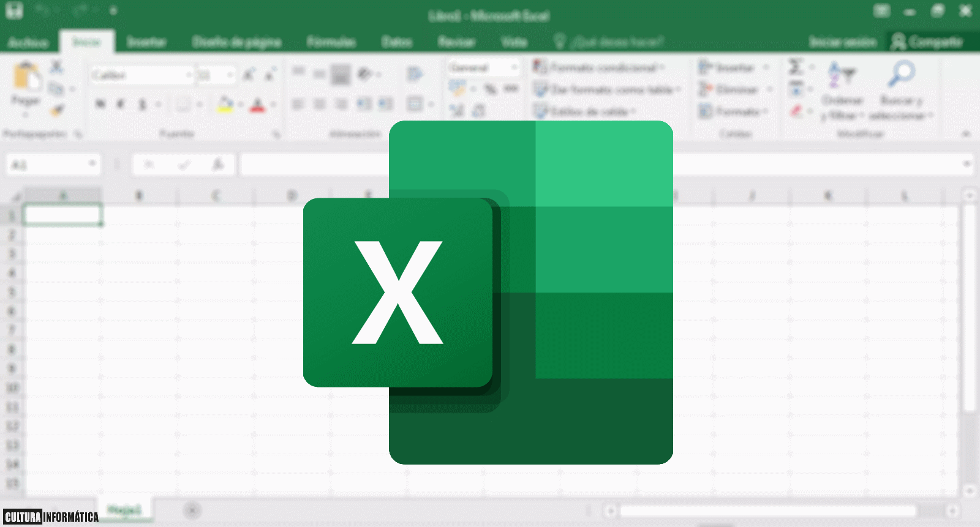980x527 pixels.
Task: Click the increase font size icon
Action: pyautogui.click(x=248, y=75)
